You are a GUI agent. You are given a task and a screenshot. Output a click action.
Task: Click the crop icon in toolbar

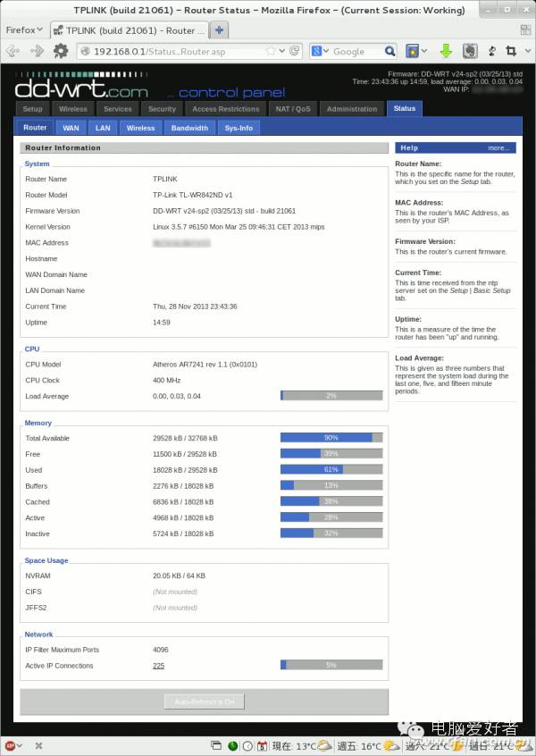pyautogui.click(x=511, y=51)
